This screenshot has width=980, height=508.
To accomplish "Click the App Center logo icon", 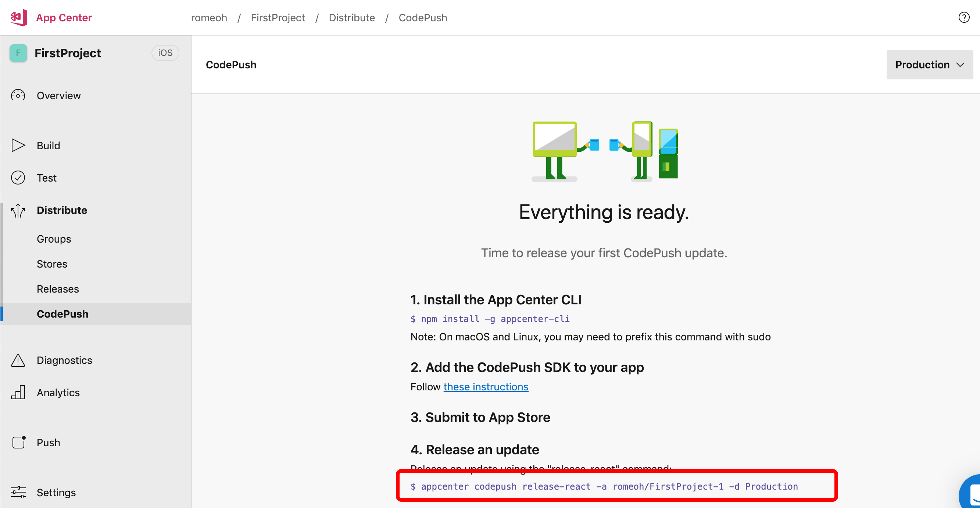I will (x=19, y=18).
